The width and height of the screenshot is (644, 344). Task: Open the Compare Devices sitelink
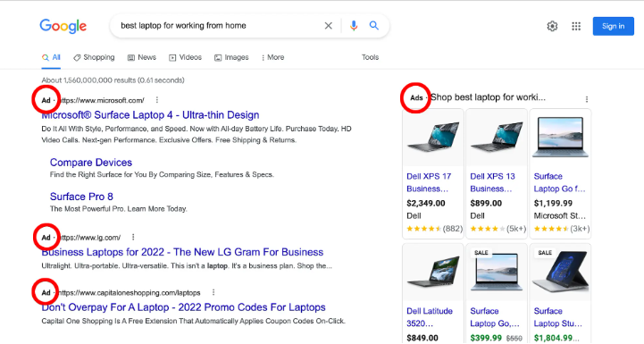91,163
